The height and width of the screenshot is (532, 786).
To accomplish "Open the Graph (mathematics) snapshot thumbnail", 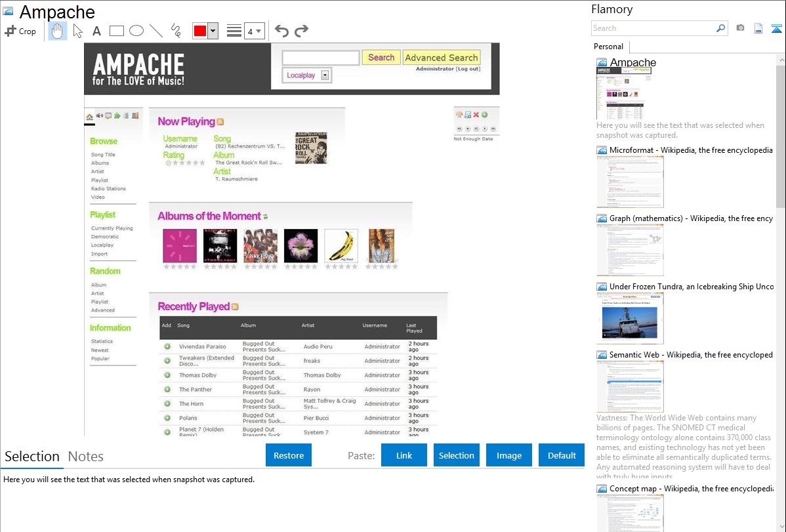I will [x=630, y=250].
